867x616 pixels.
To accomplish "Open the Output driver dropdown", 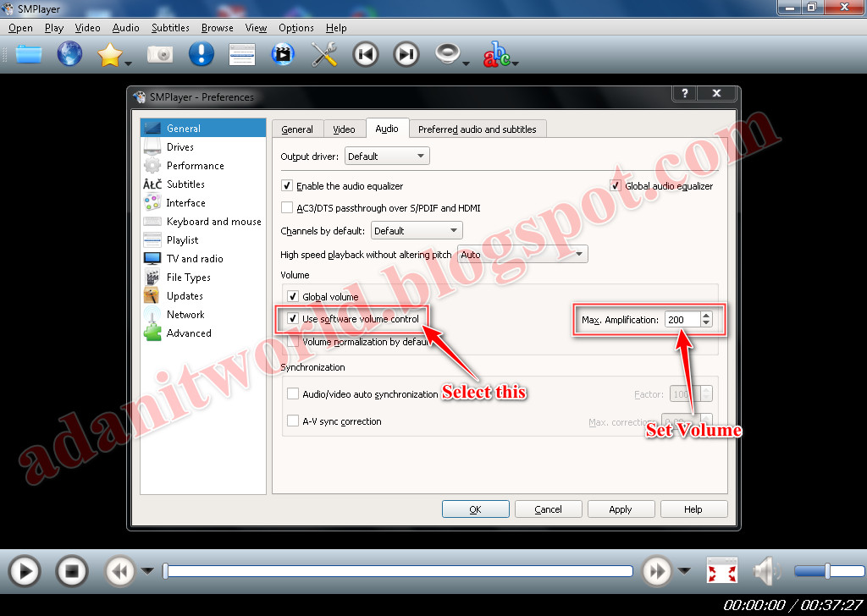I will [x=387, y=157].
